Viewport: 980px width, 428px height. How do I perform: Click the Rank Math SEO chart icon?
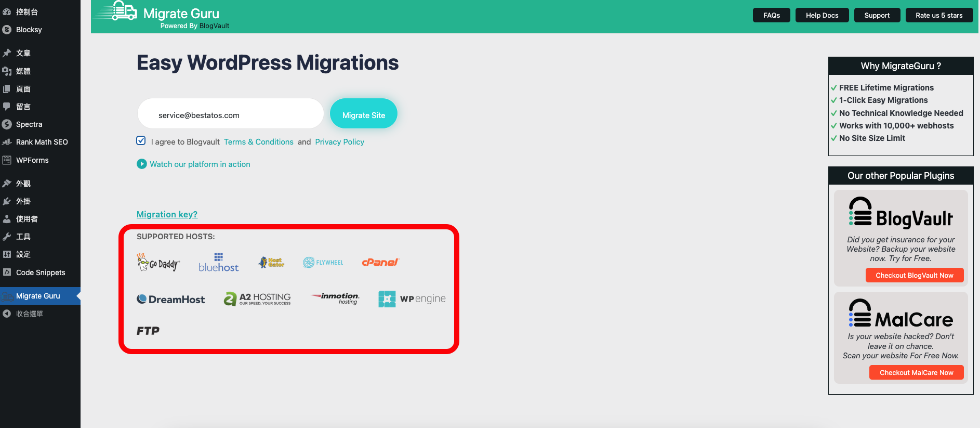point(7,142)
